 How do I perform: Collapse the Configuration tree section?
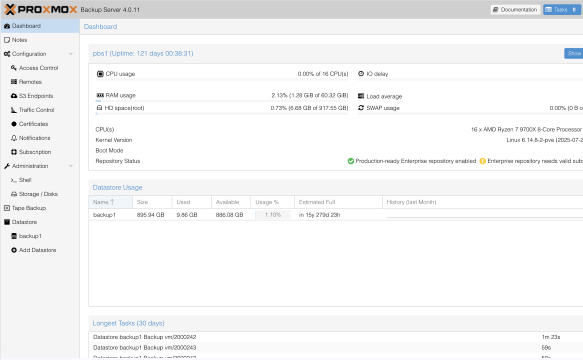point(71,54)
